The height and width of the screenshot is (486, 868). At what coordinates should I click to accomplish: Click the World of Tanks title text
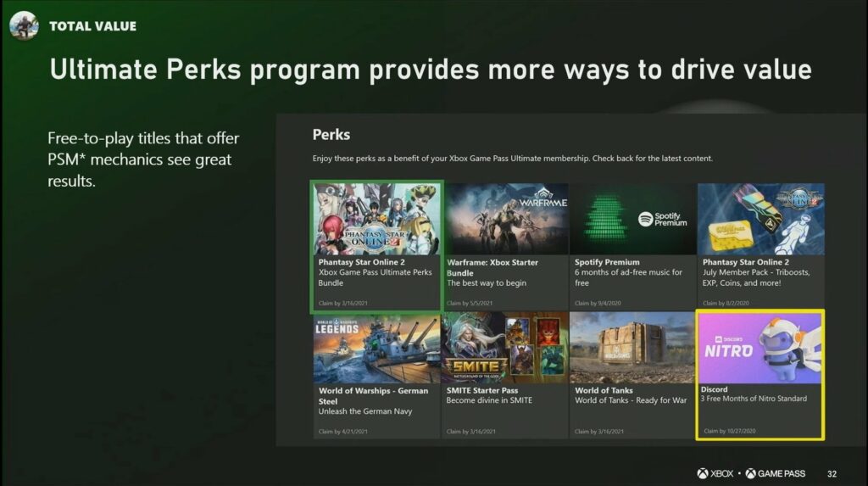coord(604,391)
